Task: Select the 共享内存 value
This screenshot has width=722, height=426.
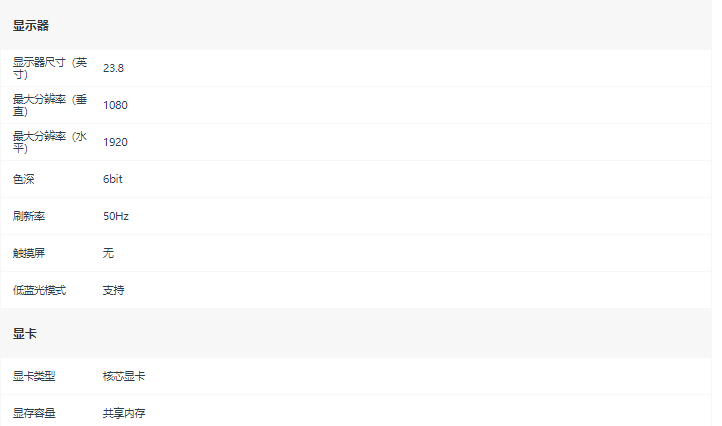Action: click(124, 413)
